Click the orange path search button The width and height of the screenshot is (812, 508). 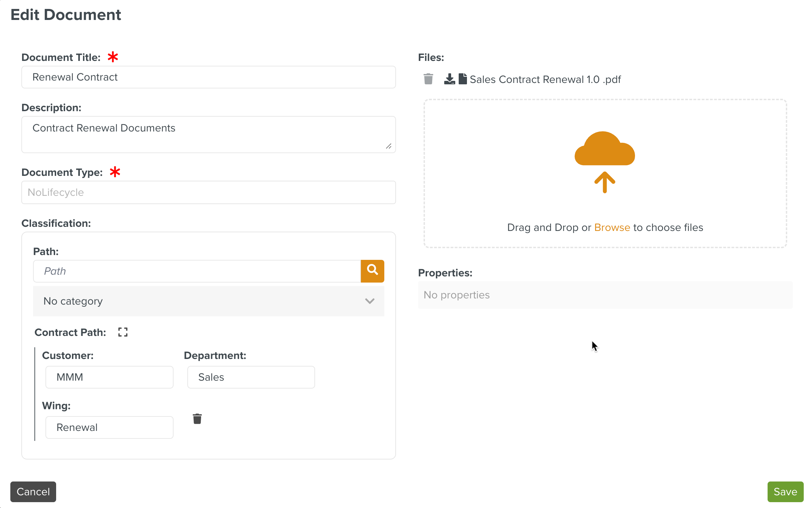click(372, 271)
